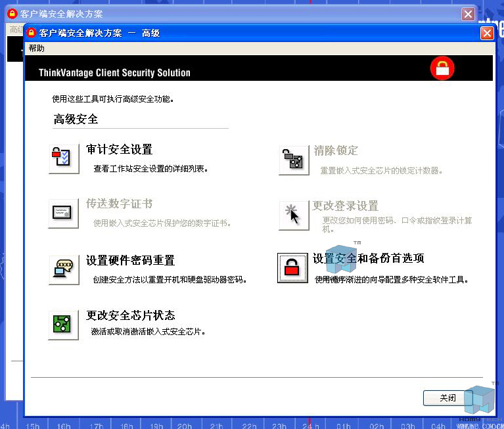
Task: Close the background 客户端安全解决方案 window
Action: click(468, 14)
